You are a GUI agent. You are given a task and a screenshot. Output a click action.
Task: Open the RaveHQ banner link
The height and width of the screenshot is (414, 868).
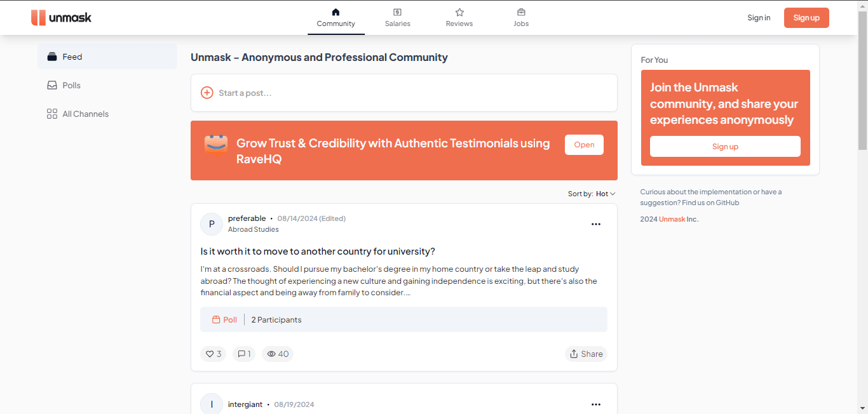coord(584,145)
